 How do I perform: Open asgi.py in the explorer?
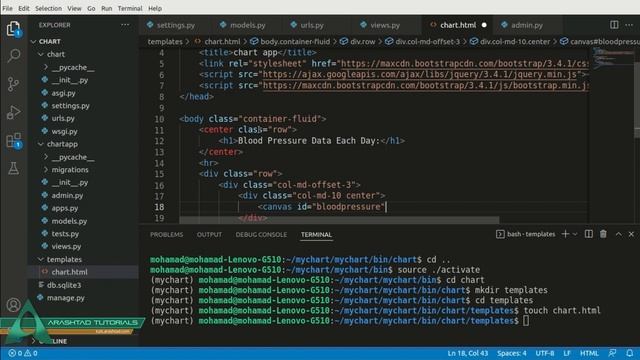[63, 93]
